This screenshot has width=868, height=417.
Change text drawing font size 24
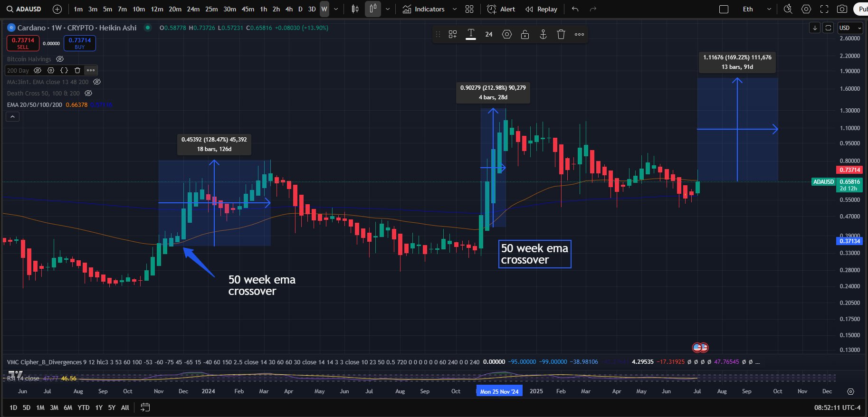point(489,34)
